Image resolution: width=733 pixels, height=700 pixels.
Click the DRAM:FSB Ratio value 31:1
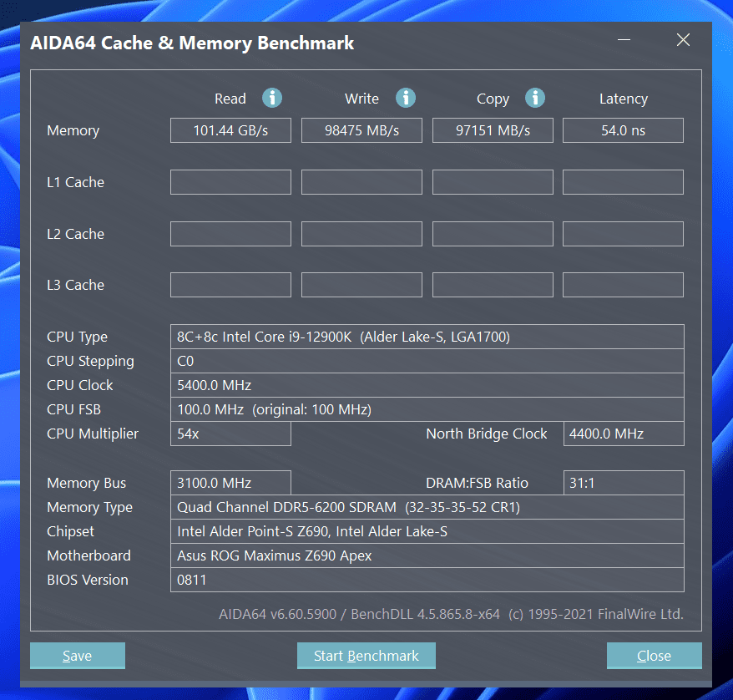coord(624,483)
